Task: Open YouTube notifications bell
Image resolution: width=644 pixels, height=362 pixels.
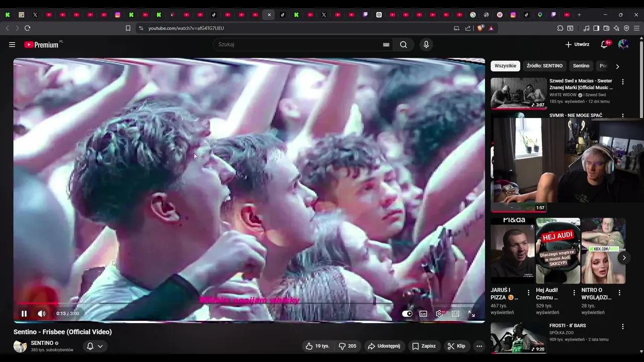Action: [x=605, y=44]
